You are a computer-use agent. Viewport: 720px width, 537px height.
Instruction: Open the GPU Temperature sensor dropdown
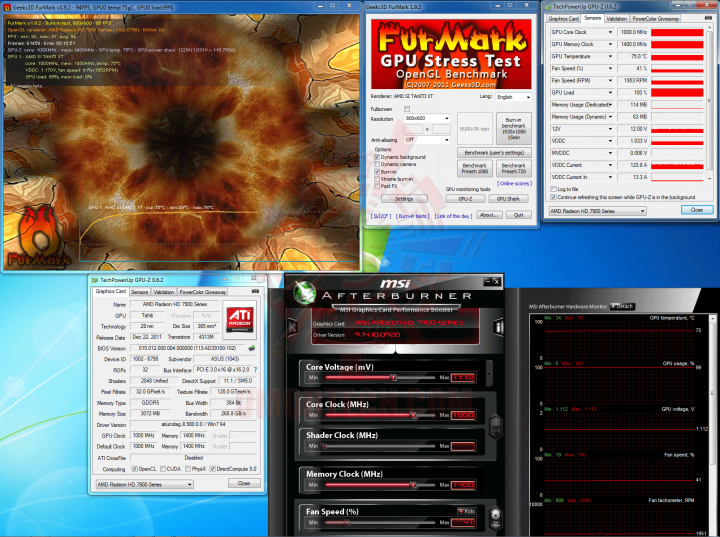(x=610, y=56)
